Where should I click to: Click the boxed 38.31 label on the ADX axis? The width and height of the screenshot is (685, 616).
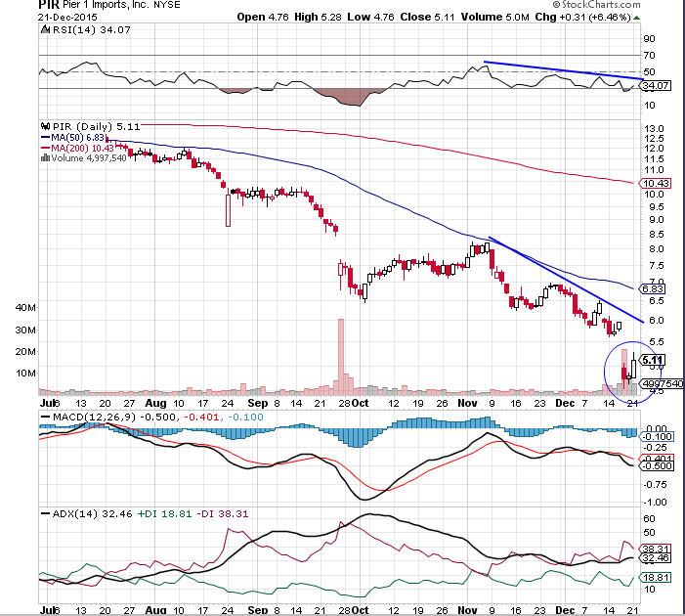point(656,549)
